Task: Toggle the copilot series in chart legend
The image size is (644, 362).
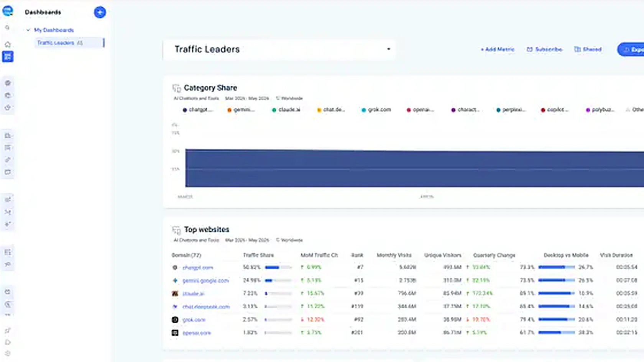Action: (x=554, y=110)
